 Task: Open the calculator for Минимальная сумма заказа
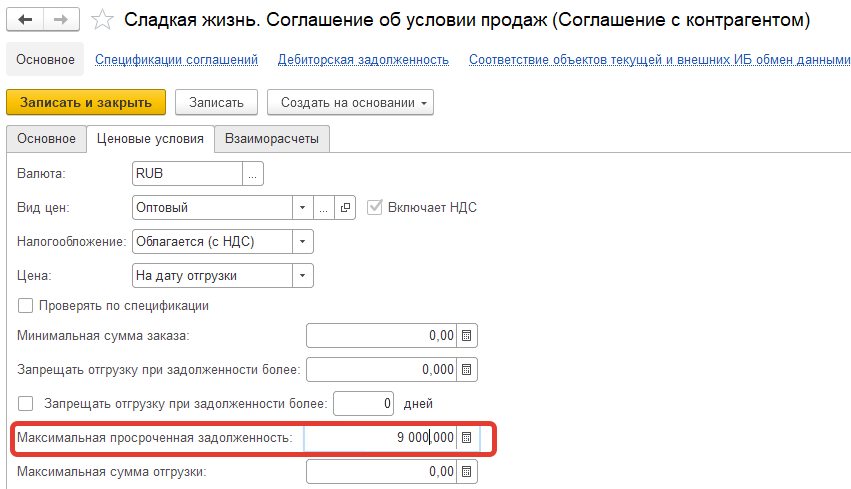467,336
